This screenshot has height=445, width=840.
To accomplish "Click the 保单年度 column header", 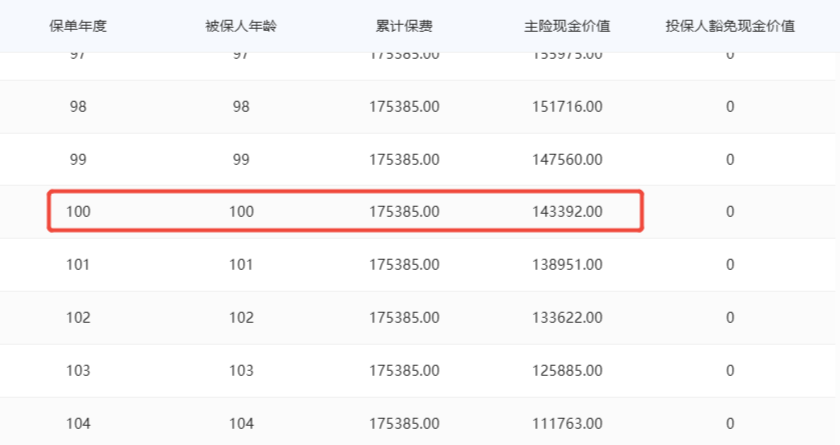I will coord(78,26).
